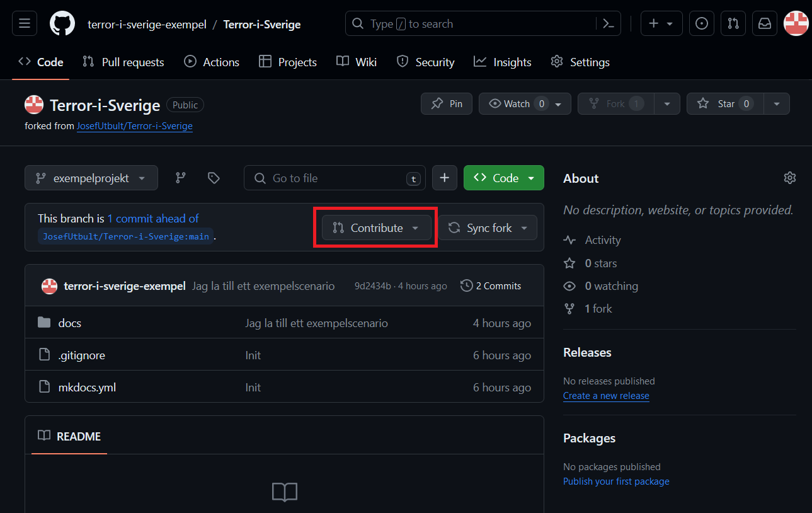Open the About settings gear icon

coord(790,178)
